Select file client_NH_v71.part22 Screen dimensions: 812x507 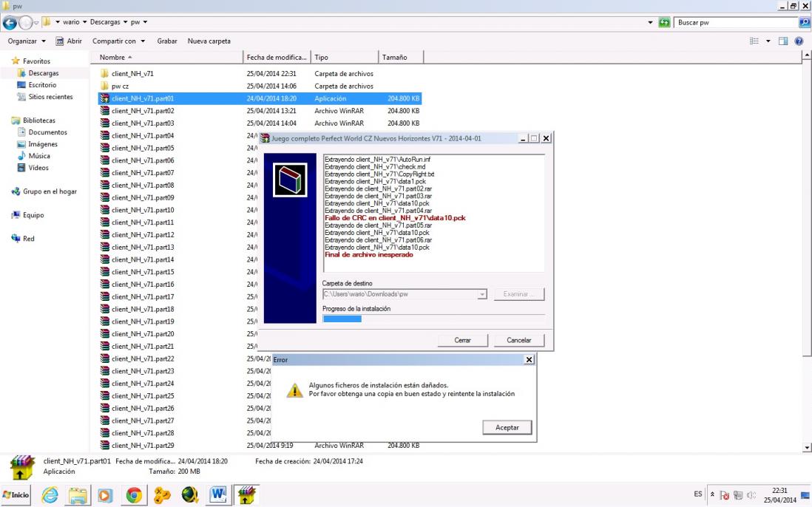[143, 358]
